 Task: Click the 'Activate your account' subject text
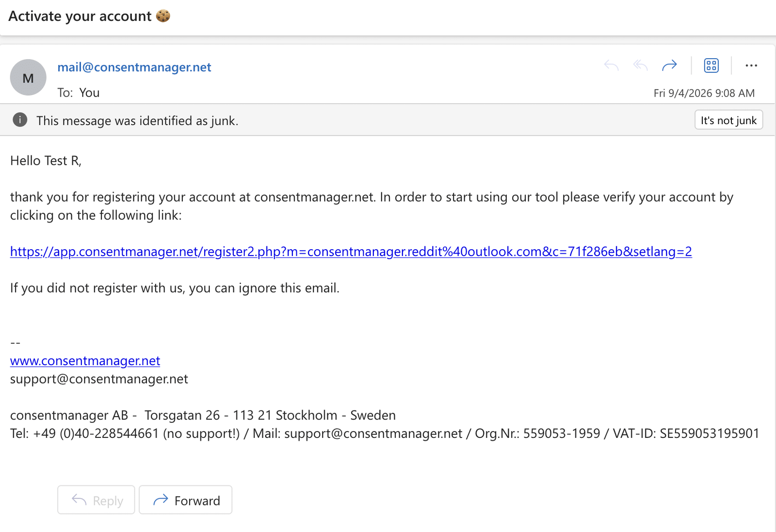point(80,16)
